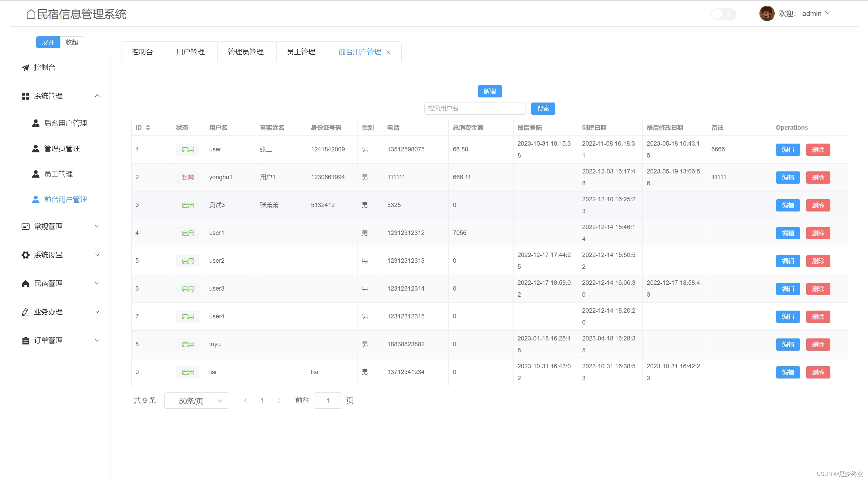Open 员工管理 in the sidebar

coord(58,174)
